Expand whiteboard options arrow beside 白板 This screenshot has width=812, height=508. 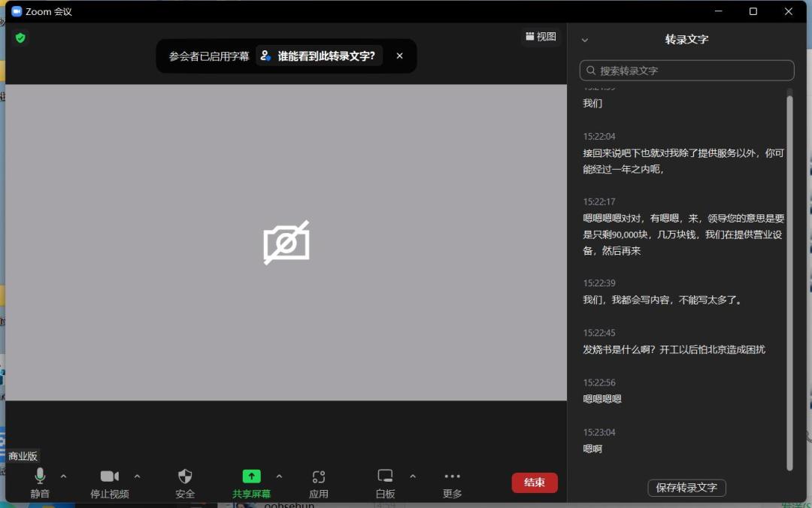413,476
